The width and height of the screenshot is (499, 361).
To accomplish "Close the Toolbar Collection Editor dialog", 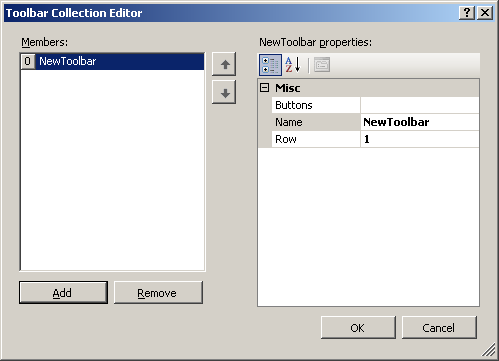I will click(485, 13).
